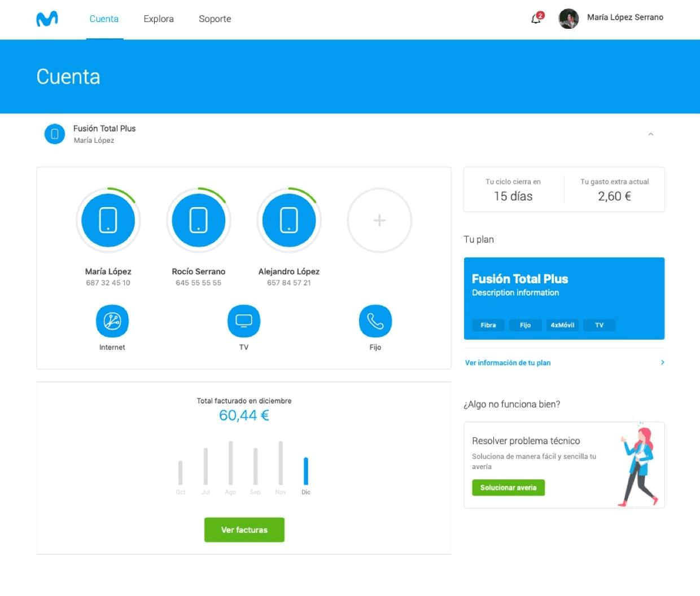Open chevron next to Ver información de tu plan

[663, 362]
